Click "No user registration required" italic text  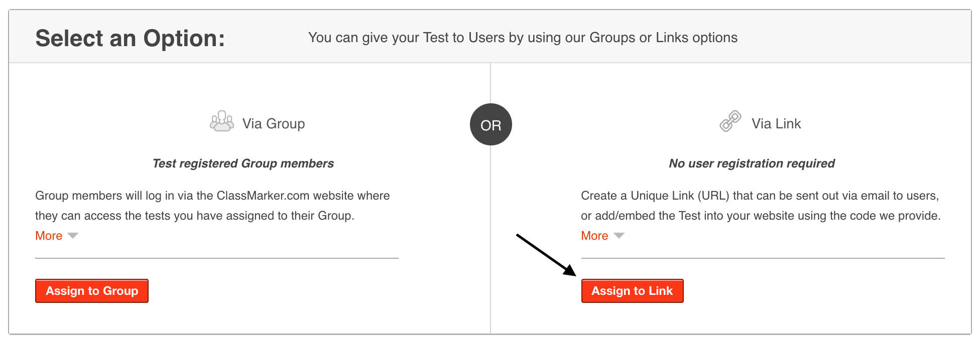[x=752, y=163]
